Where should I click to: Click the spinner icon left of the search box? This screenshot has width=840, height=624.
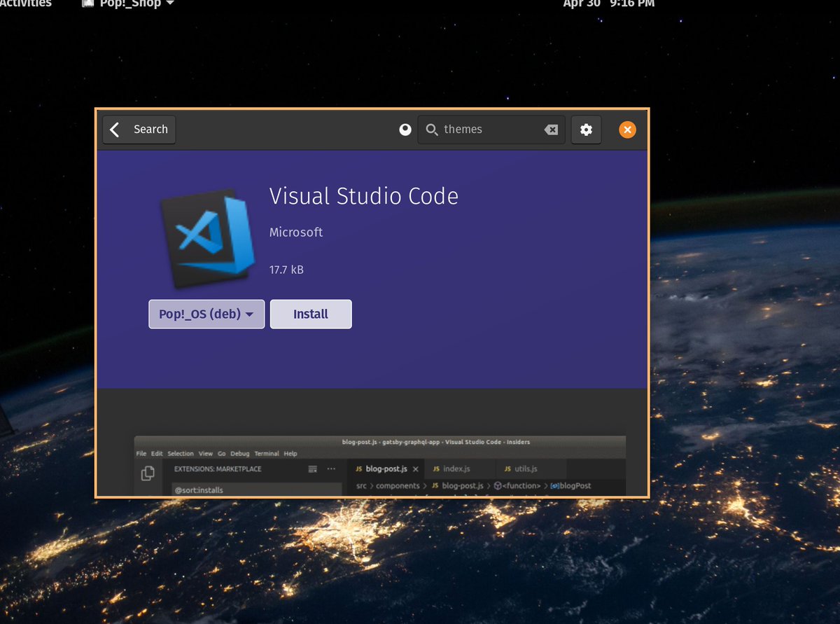click(405, 130)
